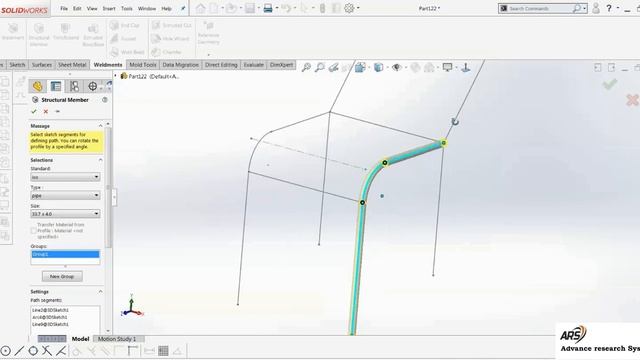640x360 pixels.
Task: Open the View menu
Action: pyautogui.click(x=92, y=8)
